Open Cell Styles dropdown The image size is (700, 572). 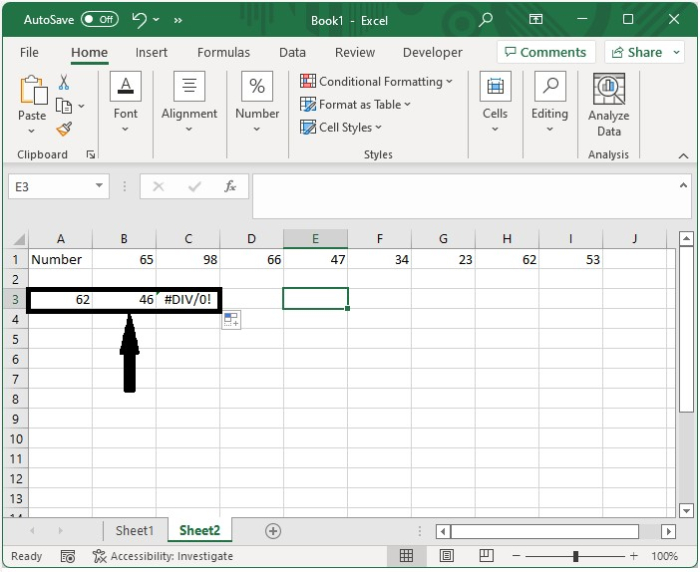341,128
